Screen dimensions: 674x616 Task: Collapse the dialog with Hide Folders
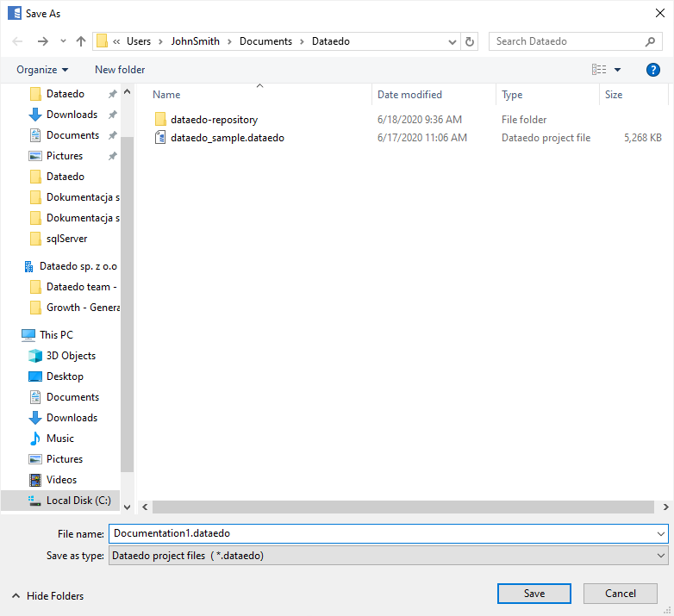47,595
